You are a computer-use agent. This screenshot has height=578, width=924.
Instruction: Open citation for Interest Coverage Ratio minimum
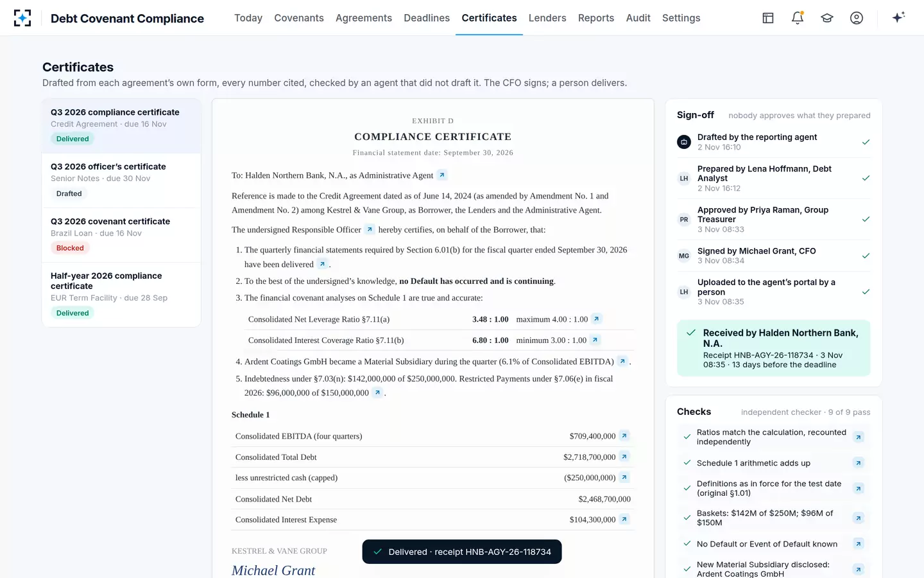[x=595, y=340]
